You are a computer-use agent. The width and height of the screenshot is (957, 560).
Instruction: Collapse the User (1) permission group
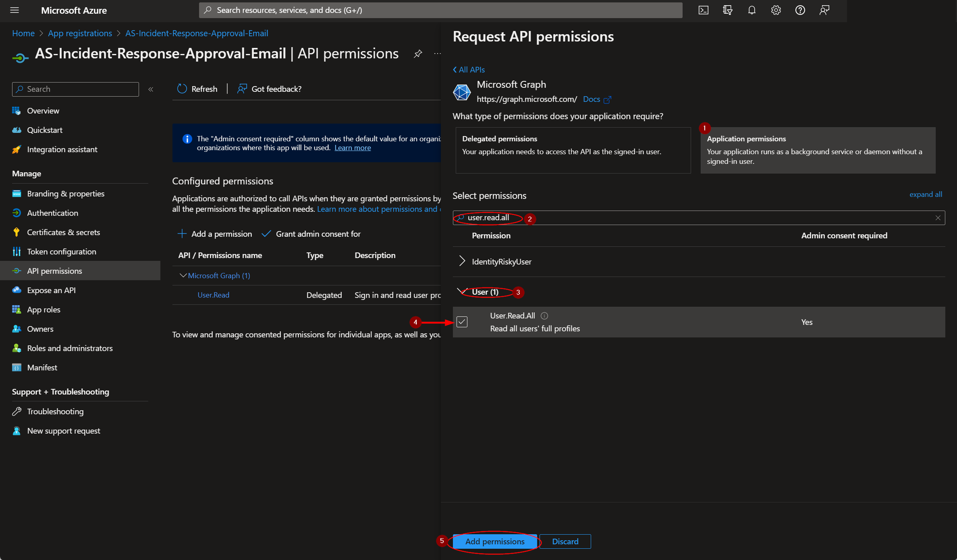(462, 291)
